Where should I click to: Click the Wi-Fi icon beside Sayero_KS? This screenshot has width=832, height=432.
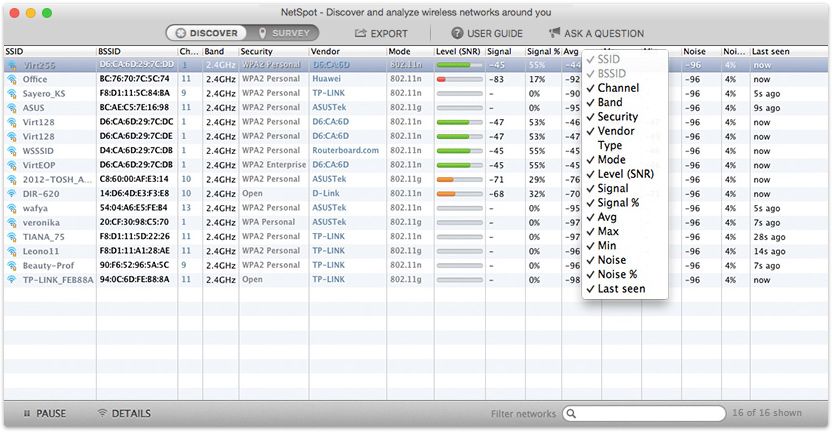click(x=12, y=93)
